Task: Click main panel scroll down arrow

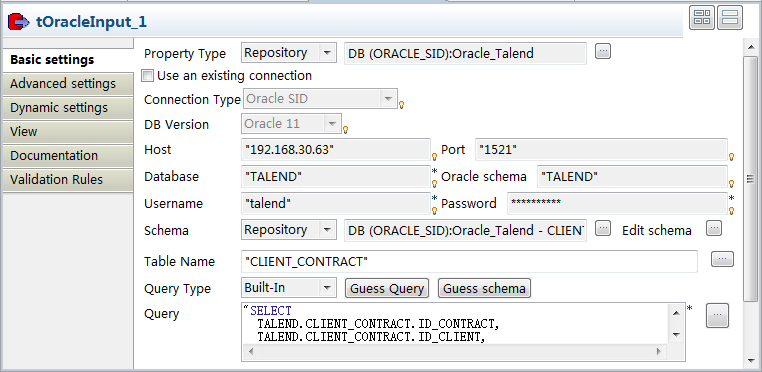Action: pos(750,361)
